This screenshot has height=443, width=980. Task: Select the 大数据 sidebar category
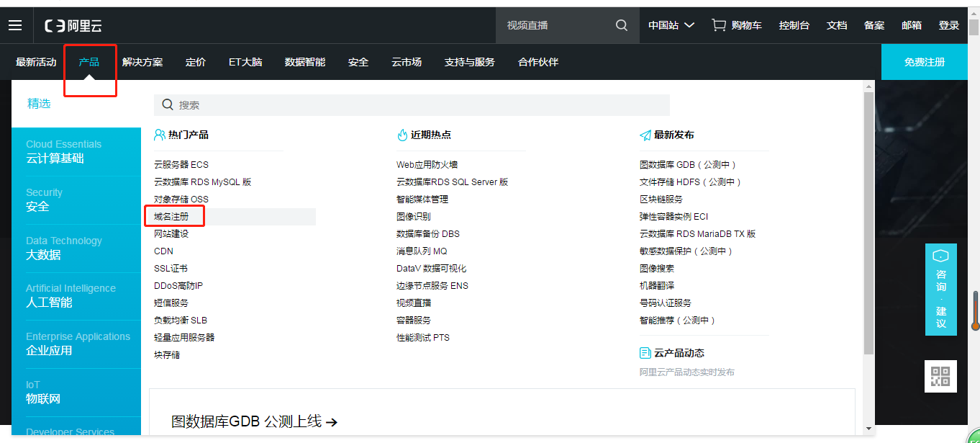[76, 249]
